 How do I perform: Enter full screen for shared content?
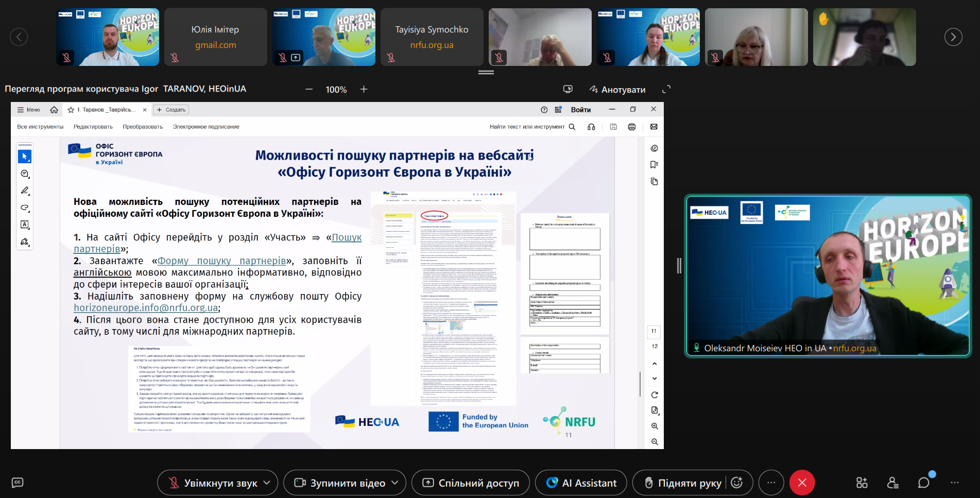pos(666,89)
